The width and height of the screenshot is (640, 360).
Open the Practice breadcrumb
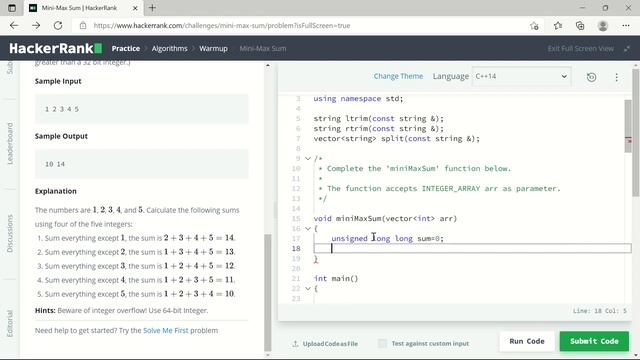[126, 48]
